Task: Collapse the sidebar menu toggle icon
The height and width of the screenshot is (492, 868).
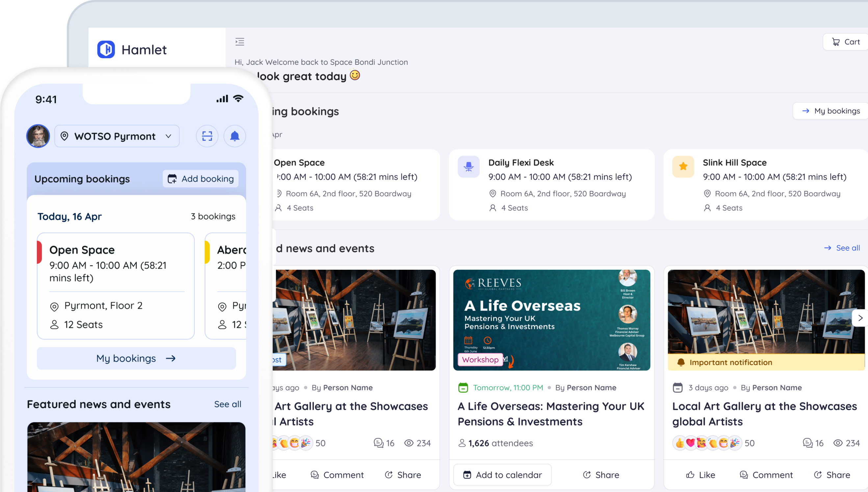Action: point(240,41)
